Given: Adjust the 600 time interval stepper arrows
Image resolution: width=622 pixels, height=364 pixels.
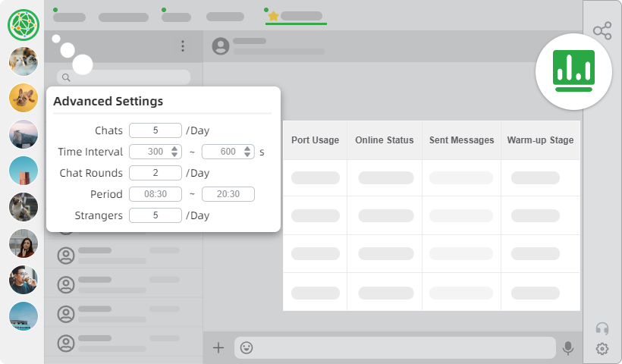Looking at the screenshot, I should tap(248, 152).
